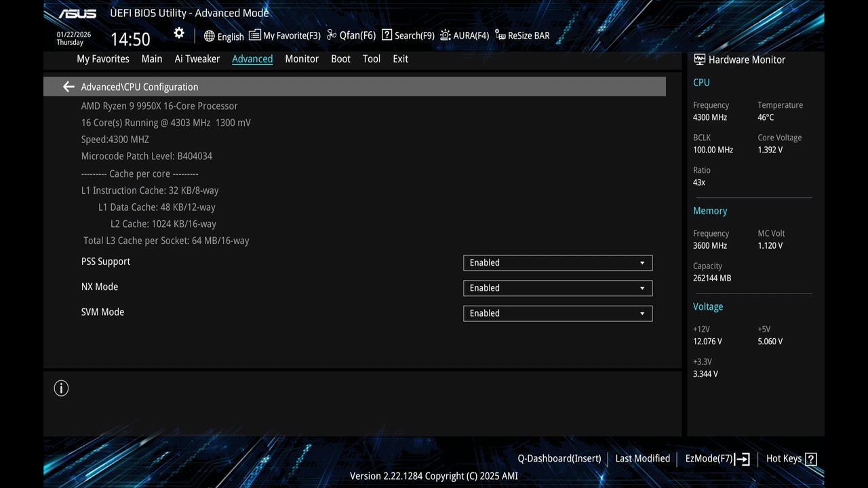The image size is (868, 488).
Task: Click the info icon at the bottom panel
Action: point(61,388)
